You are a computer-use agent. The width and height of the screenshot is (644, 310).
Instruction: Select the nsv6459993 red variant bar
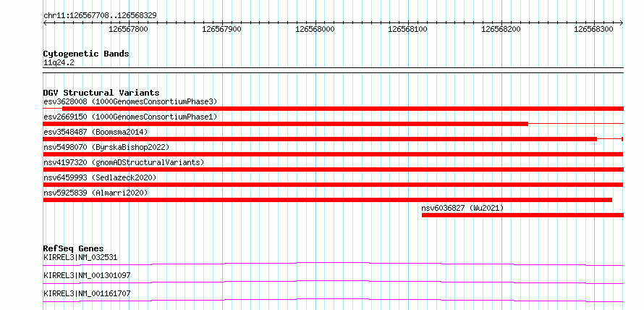(x=333, y=185)
